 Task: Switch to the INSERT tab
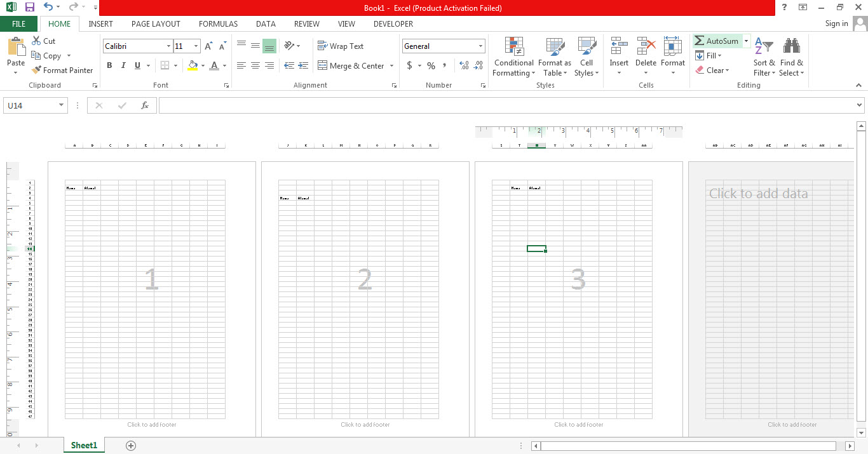(x=100, y=24)
